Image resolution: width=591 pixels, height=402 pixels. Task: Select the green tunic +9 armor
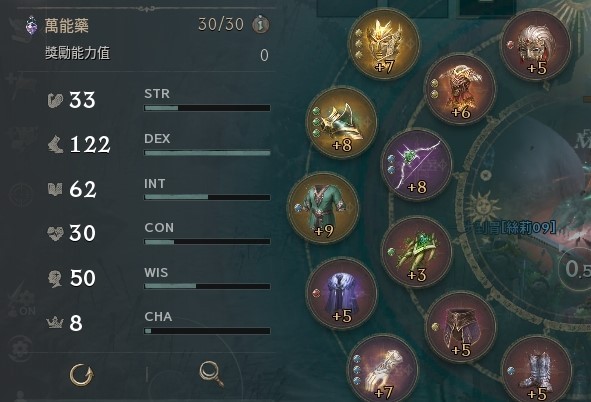(x=323, y=208)
